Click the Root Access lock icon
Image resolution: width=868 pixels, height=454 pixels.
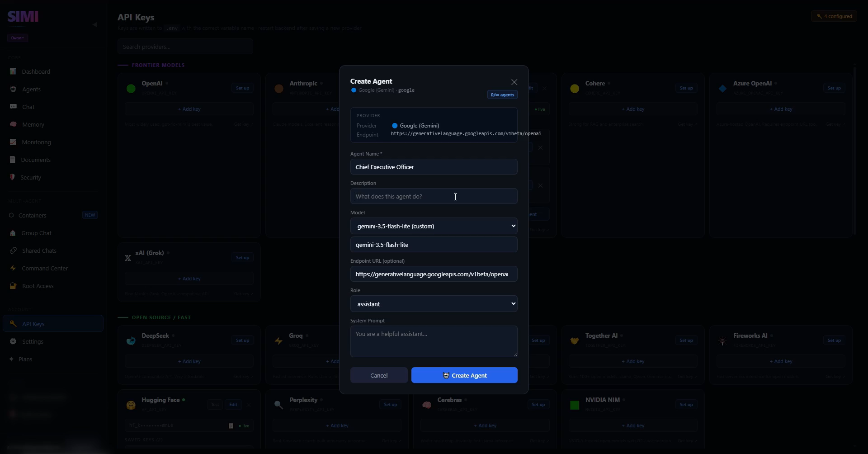[x=13, y=286]
